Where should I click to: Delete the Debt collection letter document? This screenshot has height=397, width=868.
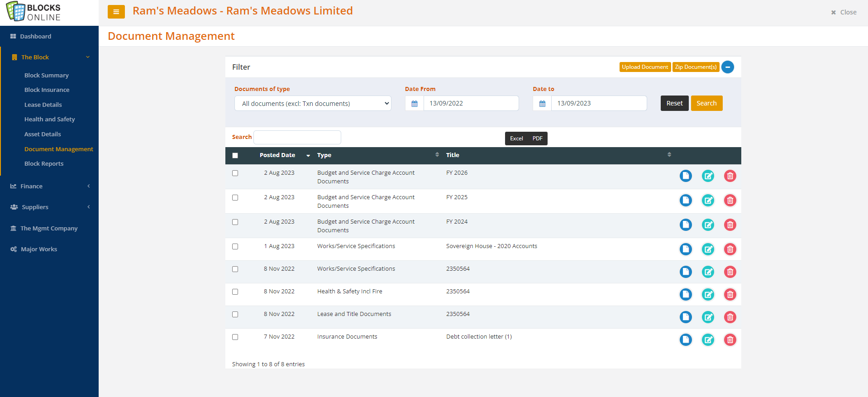[x=730, y=340]
